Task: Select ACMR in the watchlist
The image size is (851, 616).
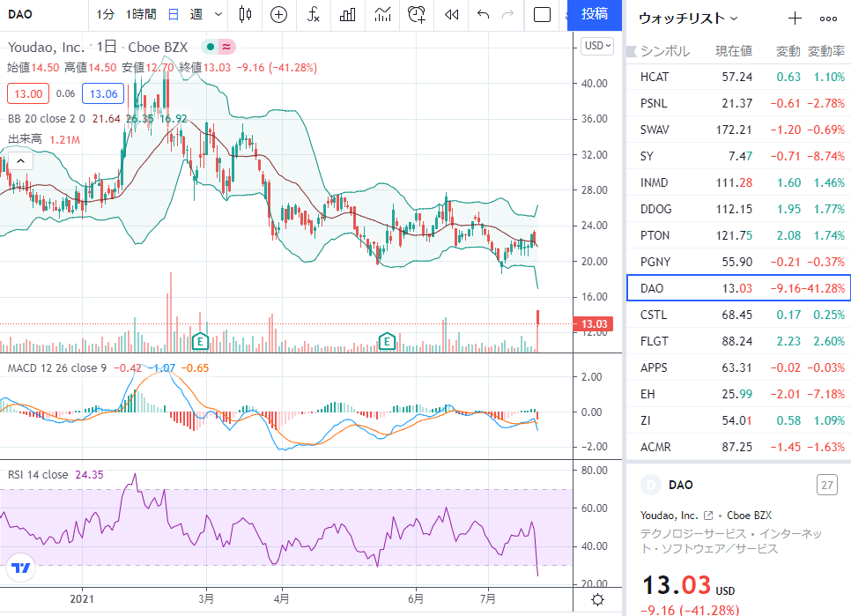Action: [x=738, y=447]
